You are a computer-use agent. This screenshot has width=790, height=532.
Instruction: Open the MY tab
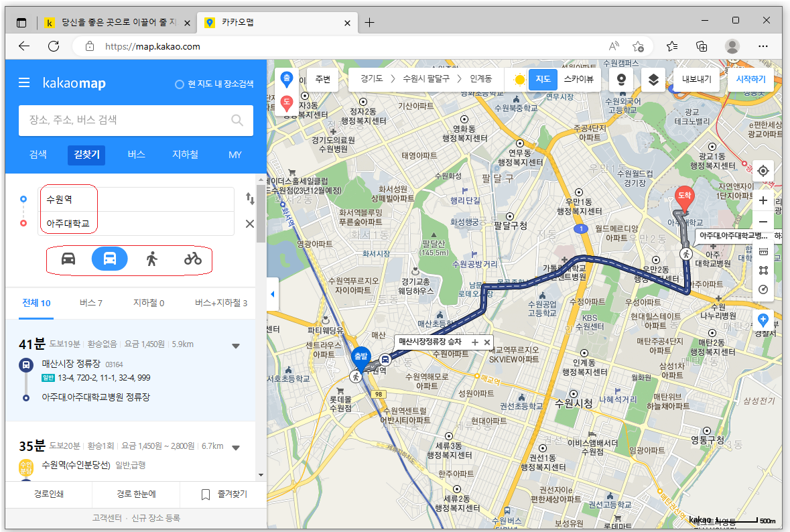click(235, 155)
